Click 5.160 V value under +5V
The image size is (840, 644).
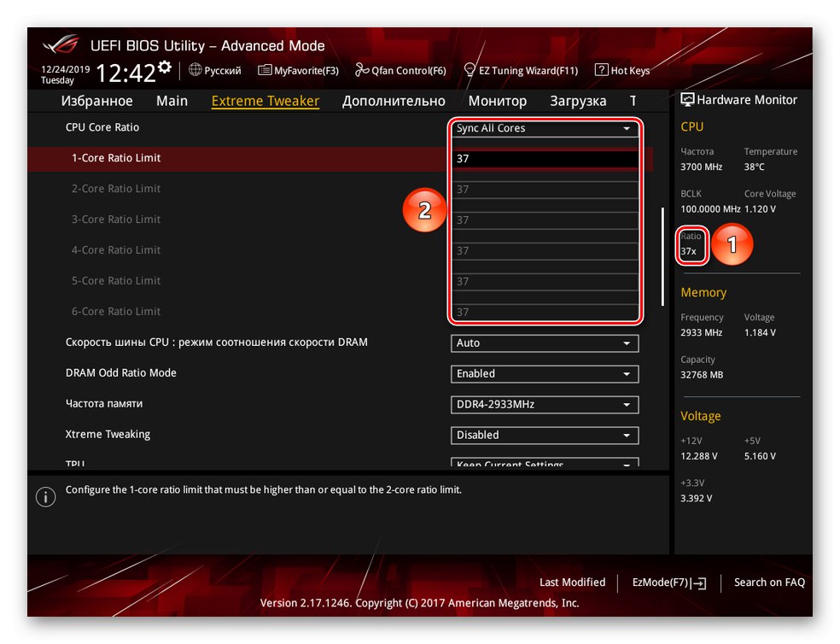[x=760, y=456]
